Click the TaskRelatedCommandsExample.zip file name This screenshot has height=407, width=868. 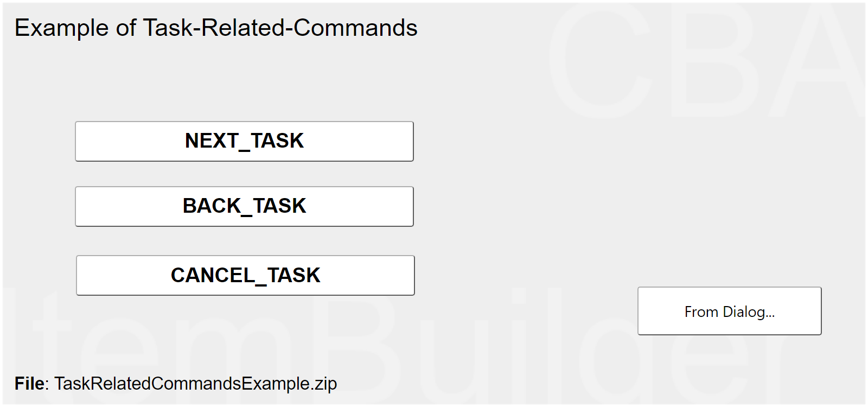[195, 384]
